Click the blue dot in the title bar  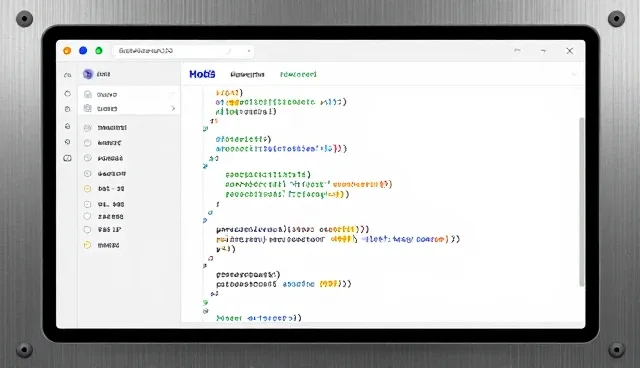point(83,51)
